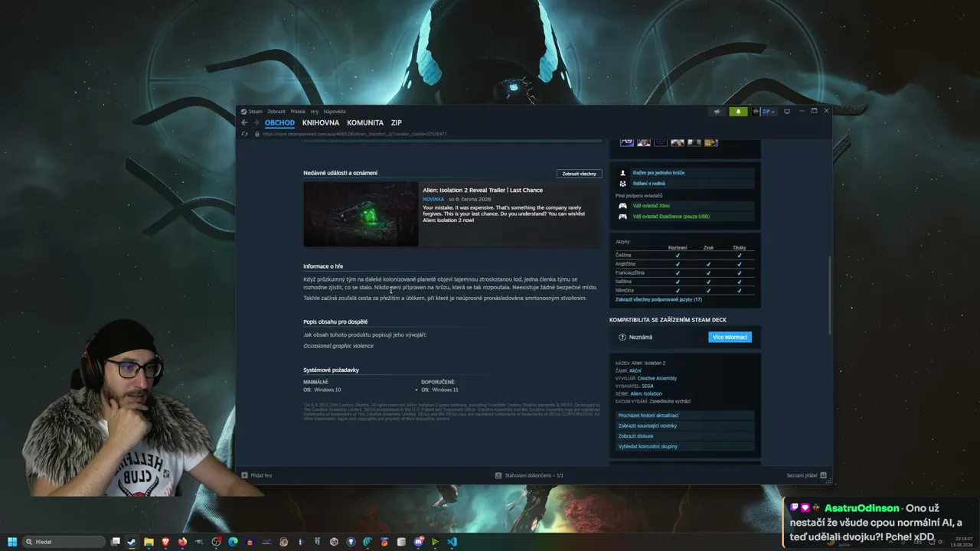Screen dimensions: 980x551
Task: Open the Alien: Isolation series link
Action: (646, 393)
